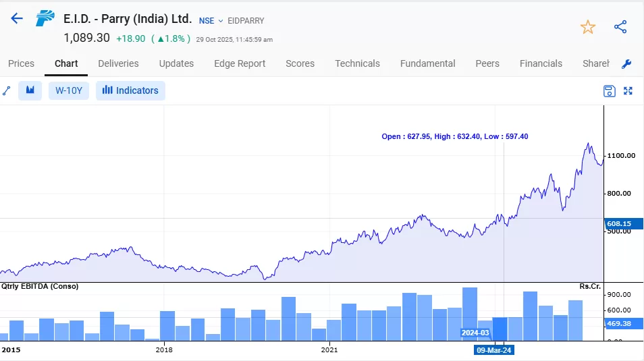Open the wrench settings icon
This screenshot has width=644, height=361.
[x=626, y=63]
